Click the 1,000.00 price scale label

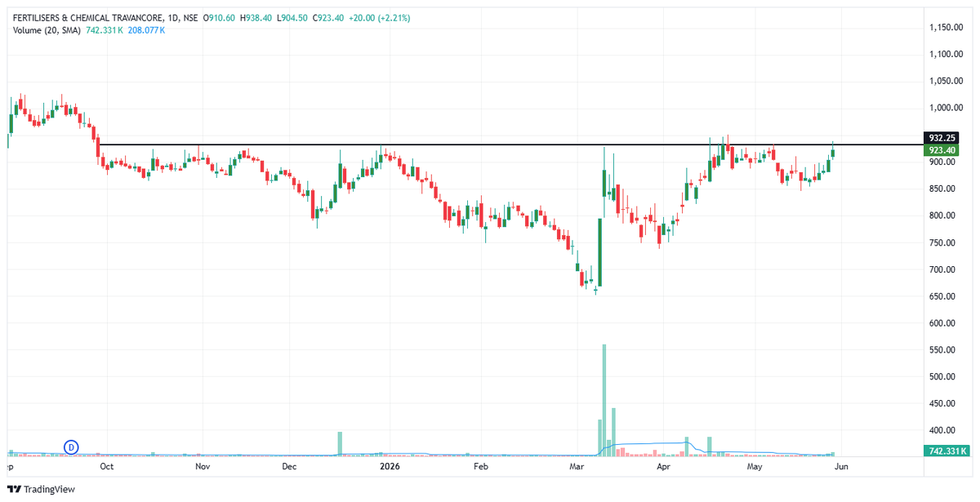(946, 109)
